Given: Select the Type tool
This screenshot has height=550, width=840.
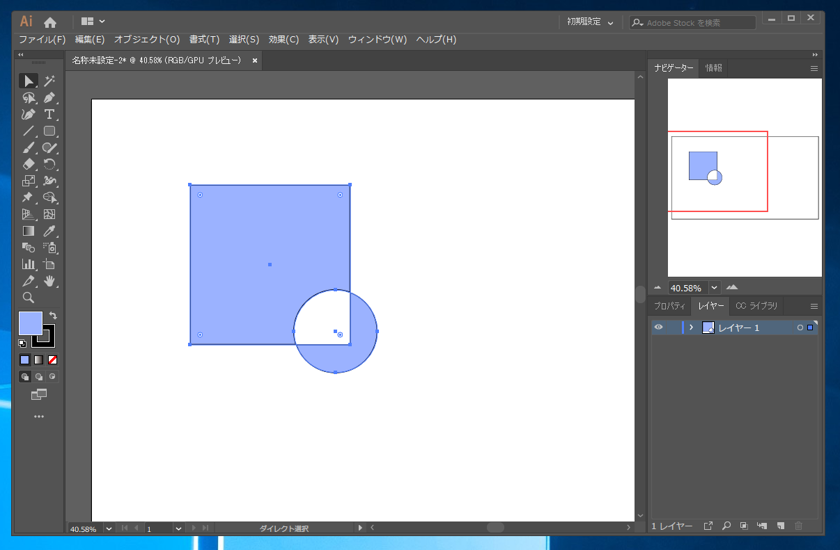Looking at the screenshot, I should coord(49,114).
